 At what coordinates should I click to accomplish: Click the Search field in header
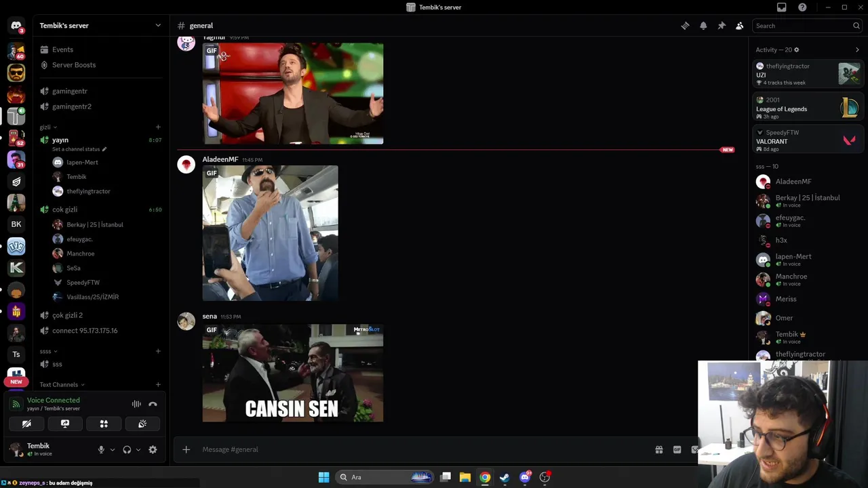click(x=807, y=26)
